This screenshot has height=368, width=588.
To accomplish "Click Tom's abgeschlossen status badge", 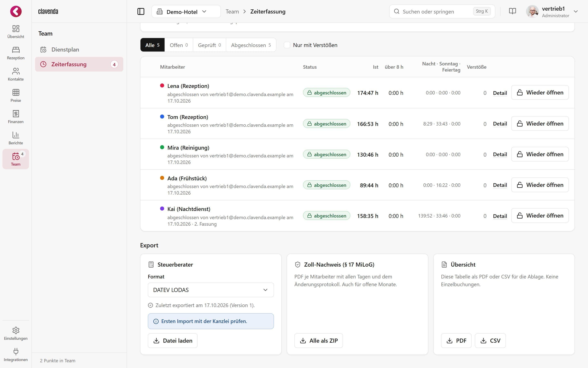I will [326, 124].
